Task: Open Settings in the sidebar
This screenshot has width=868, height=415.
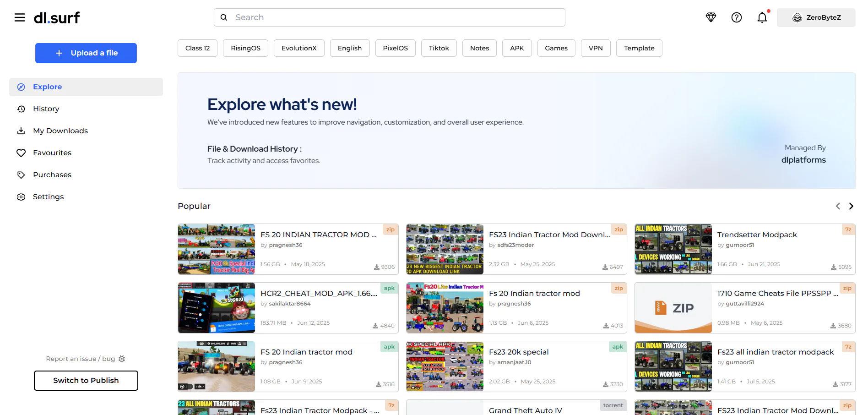Action: [x=48, y=197]
